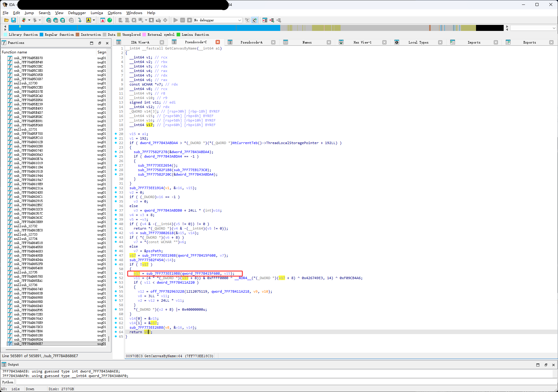Click the Start process play button
This screenshot has width=558, height=392.
[176, 20]
